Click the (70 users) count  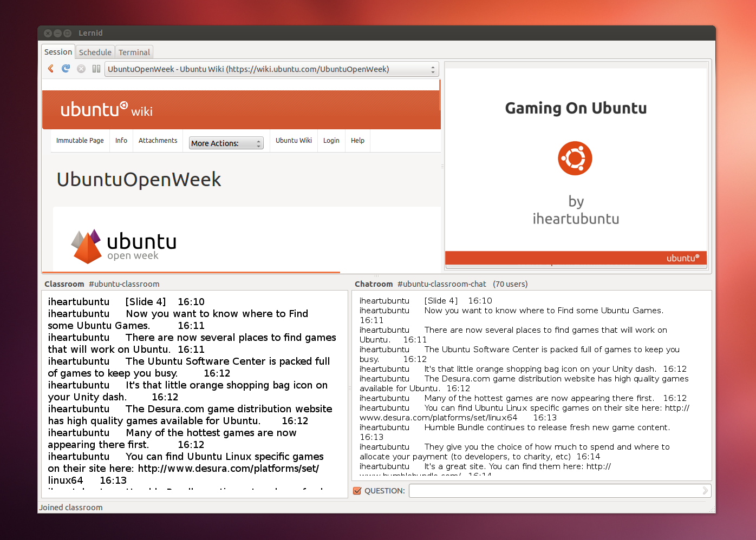coord(510,284)
